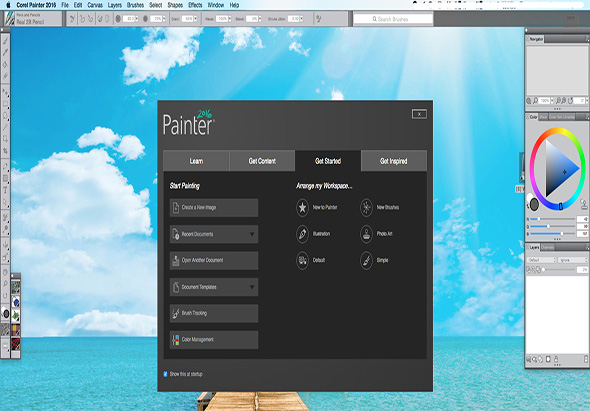Select the Paint Bucket tool
This screenshot has height=411, width=590.
[x=6, y=64]
